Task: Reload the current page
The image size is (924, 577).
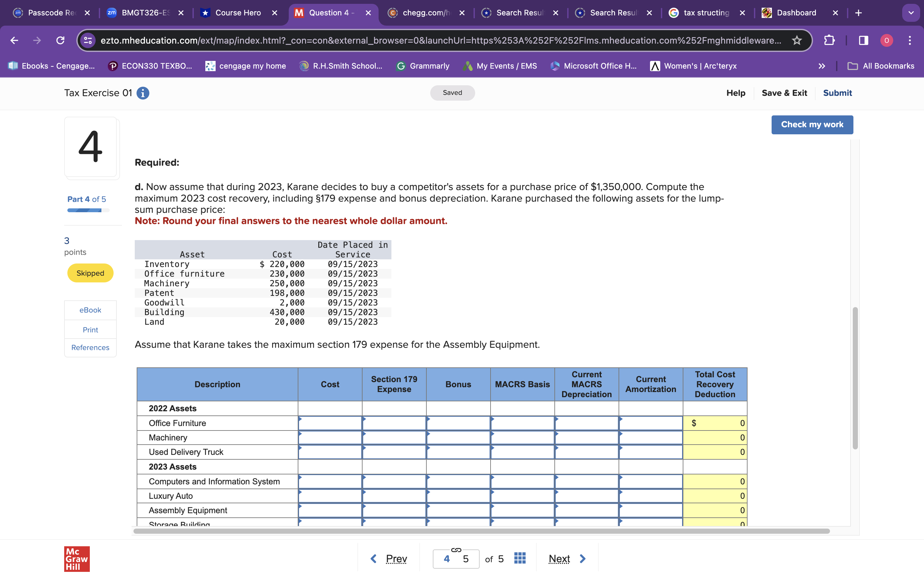Action: [60, 40]
